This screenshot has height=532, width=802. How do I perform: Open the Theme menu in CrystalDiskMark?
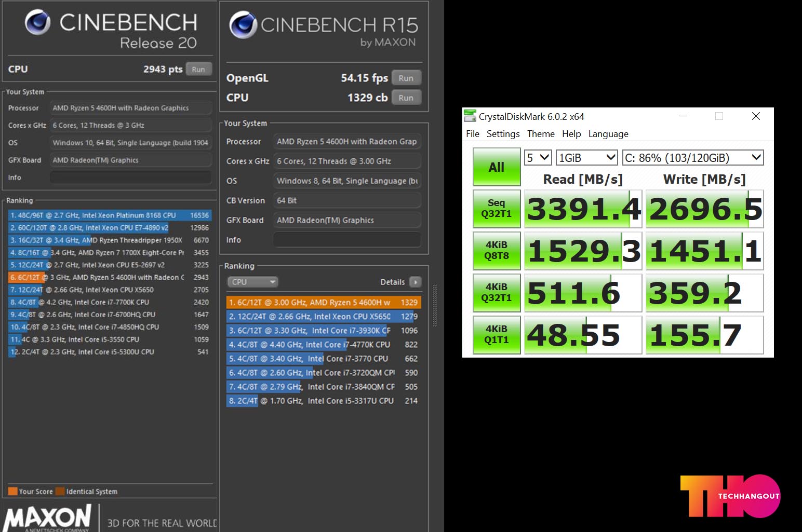point(541,134)
